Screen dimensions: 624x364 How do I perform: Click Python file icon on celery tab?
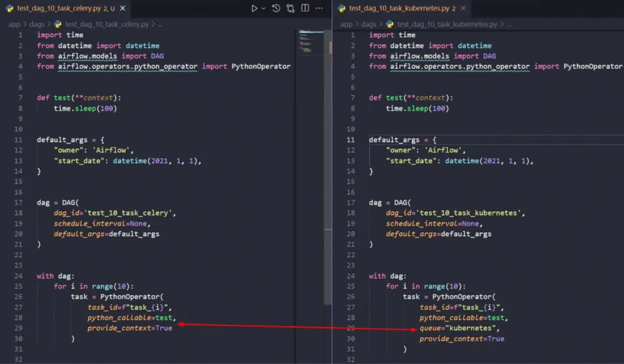(x=9, y=8)
